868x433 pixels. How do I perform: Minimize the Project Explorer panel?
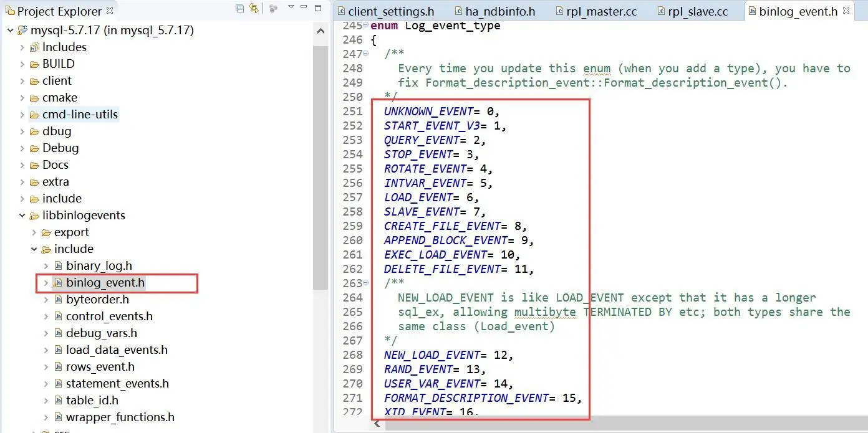coord(305,8)
